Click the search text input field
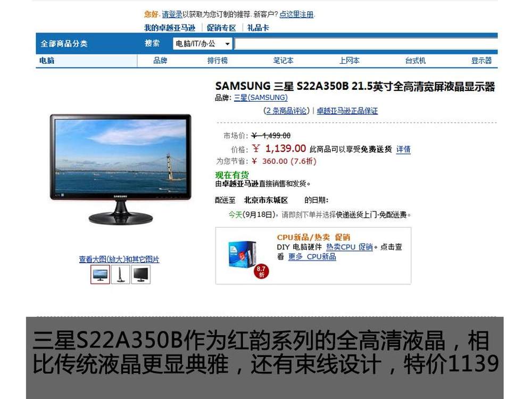 pyautogui.click(x=366, y=44)
